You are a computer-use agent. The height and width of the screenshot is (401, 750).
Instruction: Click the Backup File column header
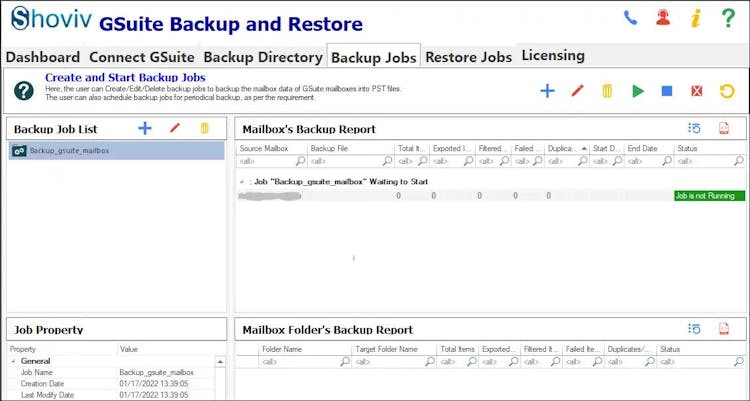[x=351, y=148]
